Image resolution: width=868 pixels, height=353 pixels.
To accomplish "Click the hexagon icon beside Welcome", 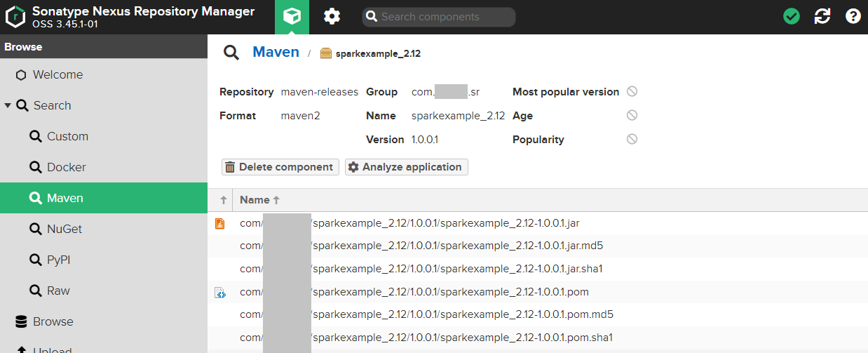I will pyautogui.click(x=21, y=75).
